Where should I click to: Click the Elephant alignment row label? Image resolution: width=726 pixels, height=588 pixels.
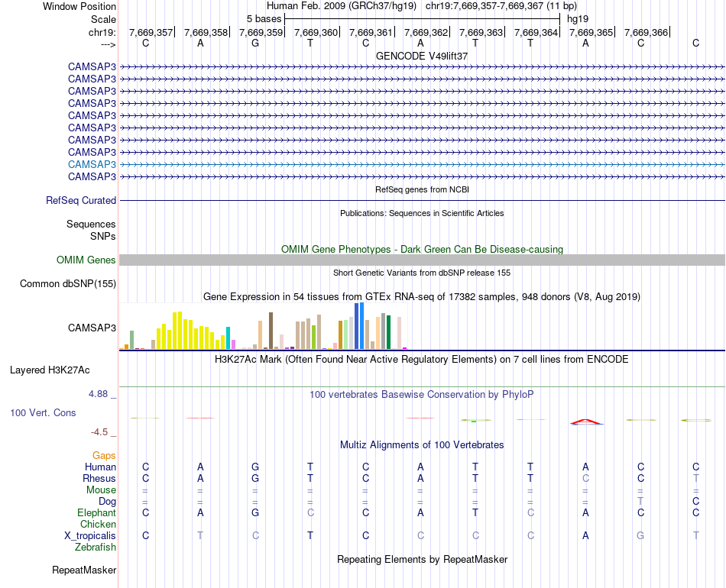[x=96, y=512]
